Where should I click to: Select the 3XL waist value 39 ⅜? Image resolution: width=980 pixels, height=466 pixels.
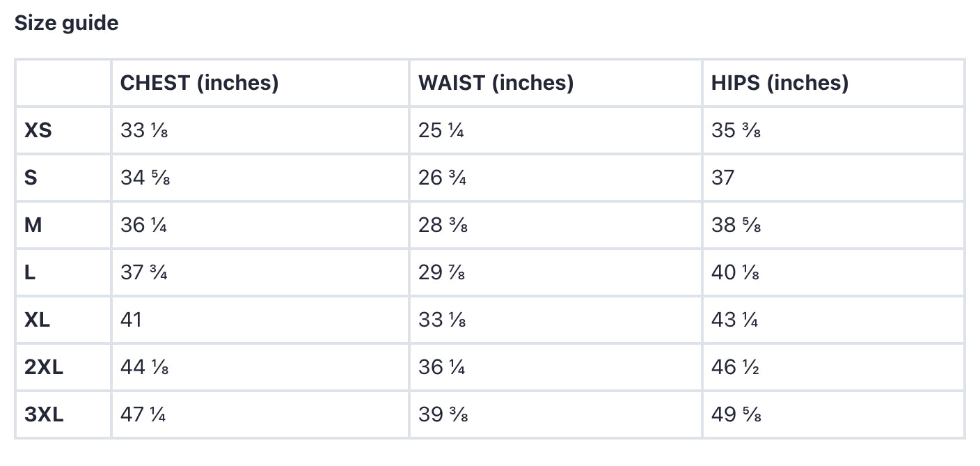pyautogui.click(x=443, y=414)
